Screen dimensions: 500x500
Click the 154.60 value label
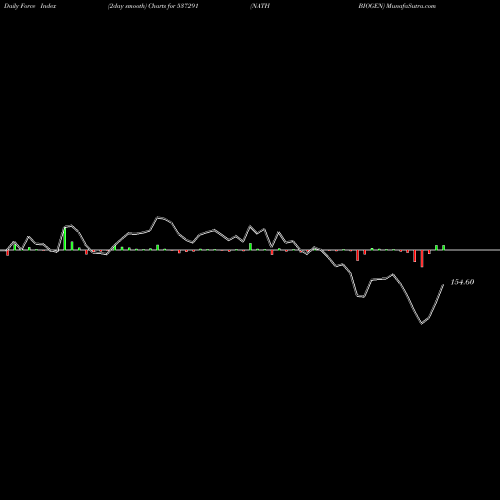(462, 282)
